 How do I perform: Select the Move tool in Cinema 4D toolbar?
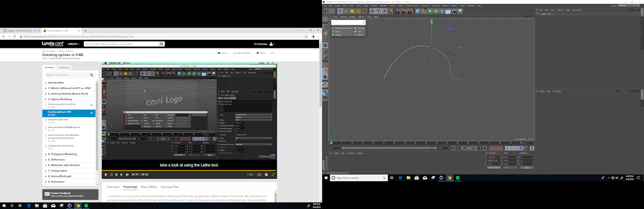point(346,11)
